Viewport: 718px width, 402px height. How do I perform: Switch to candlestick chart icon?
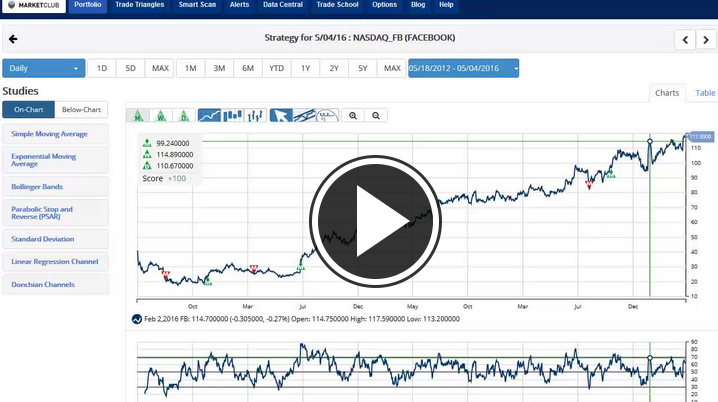pyautogui.click(x=233, y=116)
